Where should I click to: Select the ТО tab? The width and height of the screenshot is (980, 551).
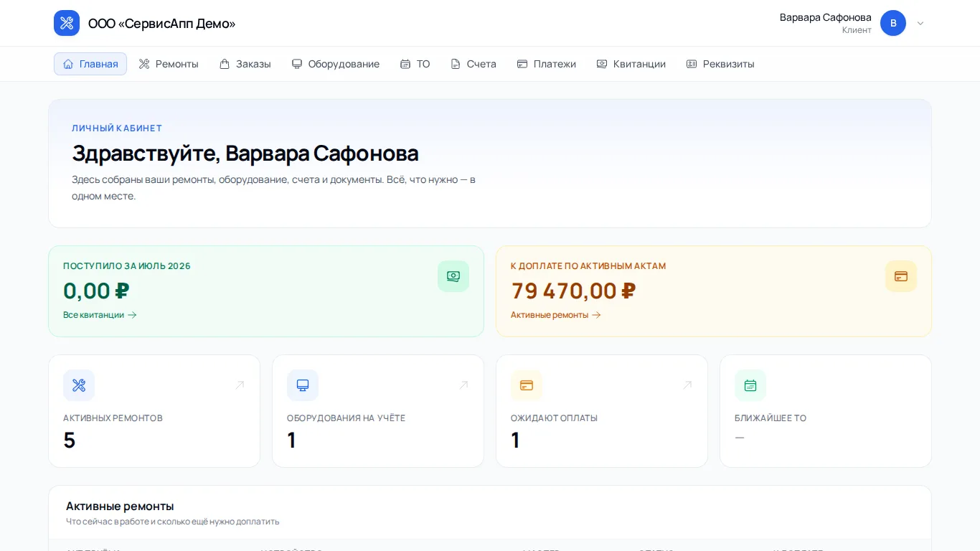[415, 64]
